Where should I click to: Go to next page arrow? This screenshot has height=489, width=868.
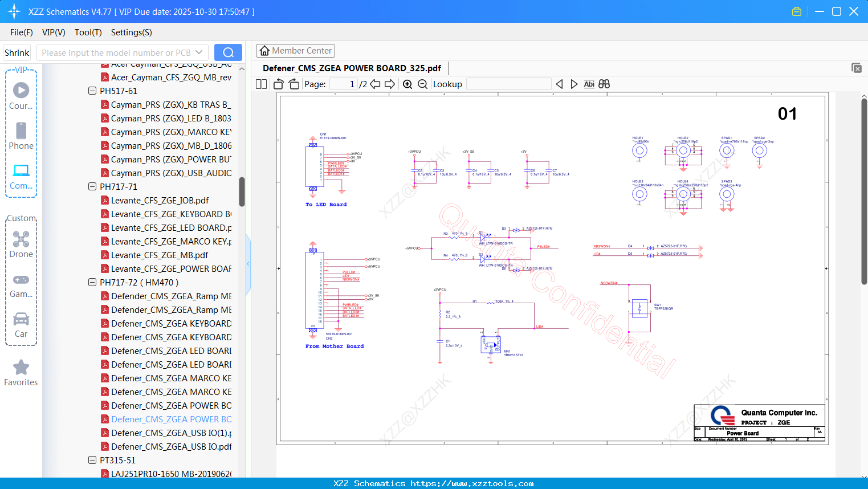point(390,84)
